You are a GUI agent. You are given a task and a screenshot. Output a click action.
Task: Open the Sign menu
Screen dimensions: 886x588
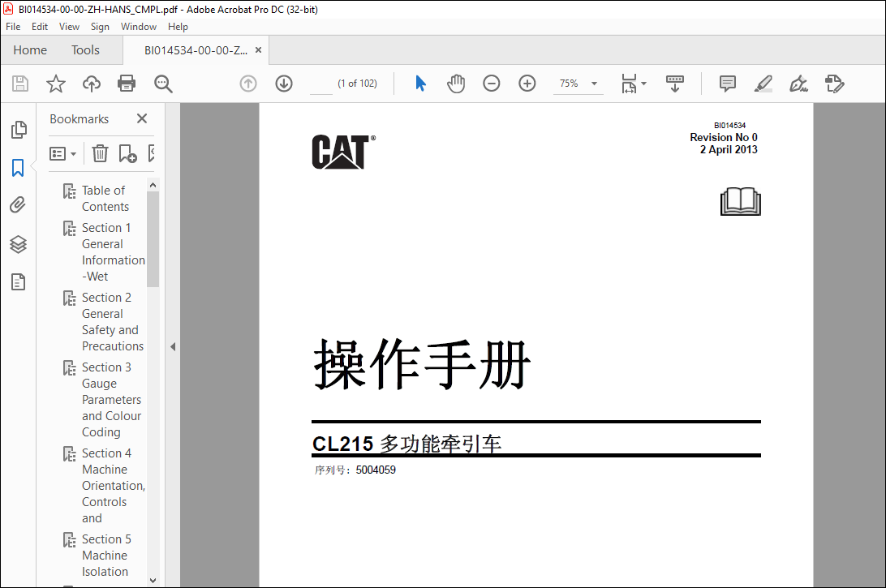100,27
